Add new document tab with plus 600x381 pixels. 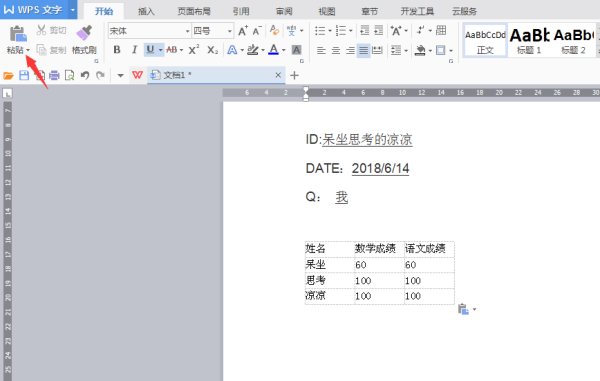tap(294, 75)
